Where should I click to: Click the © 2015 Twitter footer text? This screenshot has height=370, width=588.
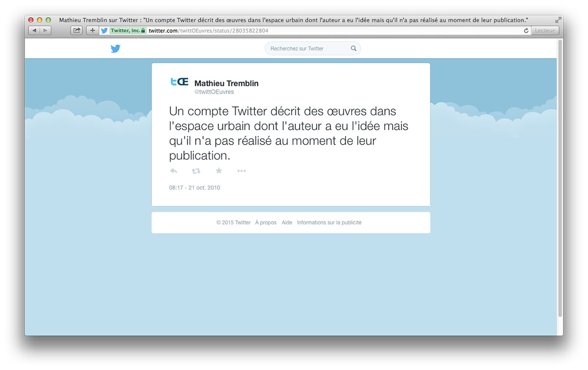233,222
